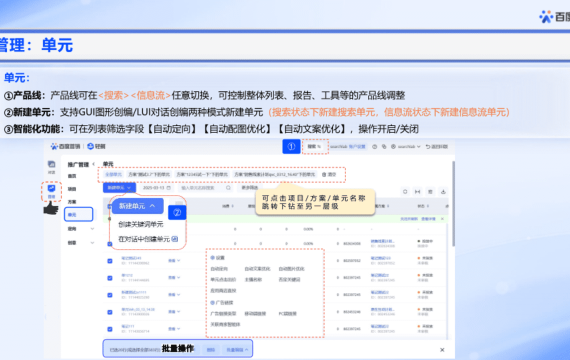Screen dimensions: 570x360
Task: Open the account name dropdown in header
Action: click(409, 147)
